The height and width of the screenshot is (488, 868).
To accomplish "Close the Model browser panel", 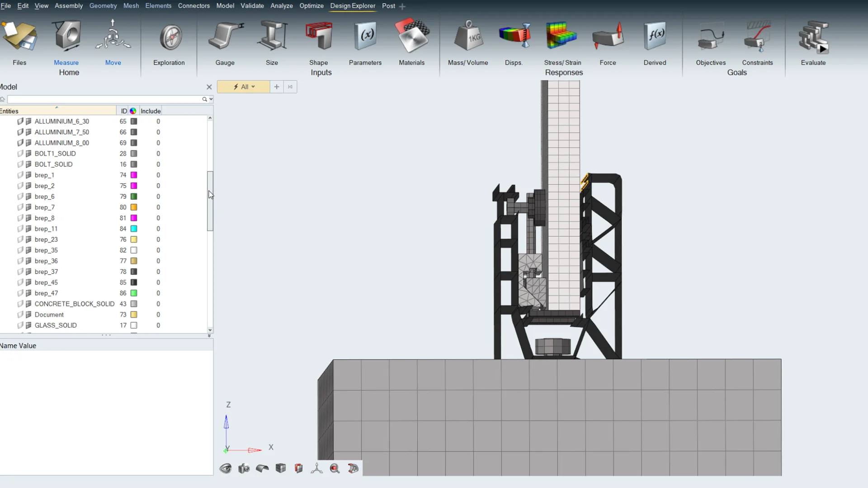I will [209, 87].
